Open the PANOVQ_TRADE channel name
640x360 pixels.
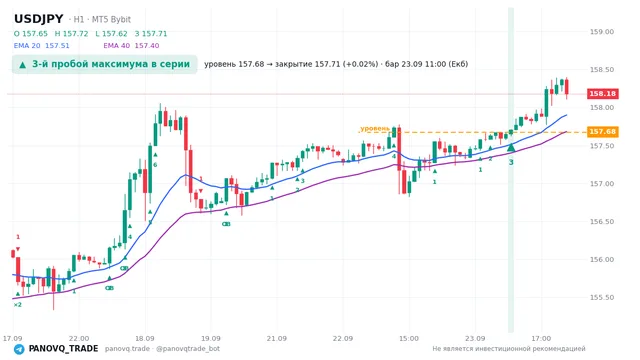[63, 349]
